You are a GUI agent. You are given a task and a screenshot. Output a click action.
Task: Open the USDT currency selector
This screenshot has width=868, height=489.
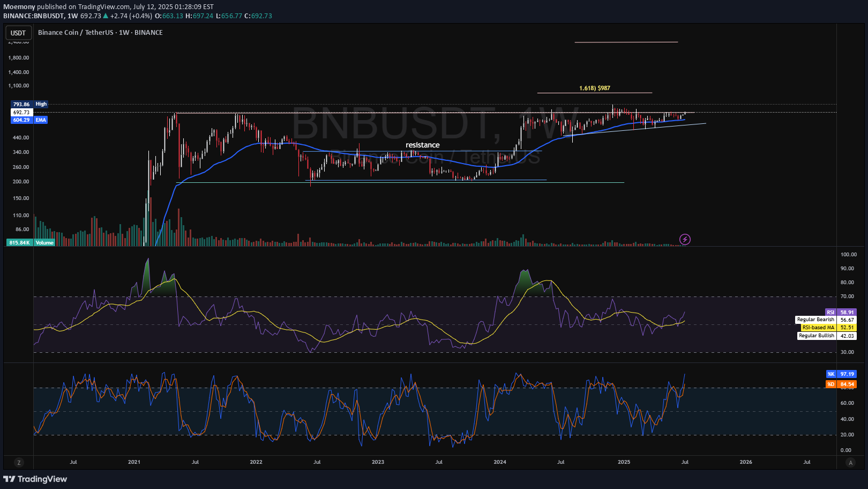[18, 33]
